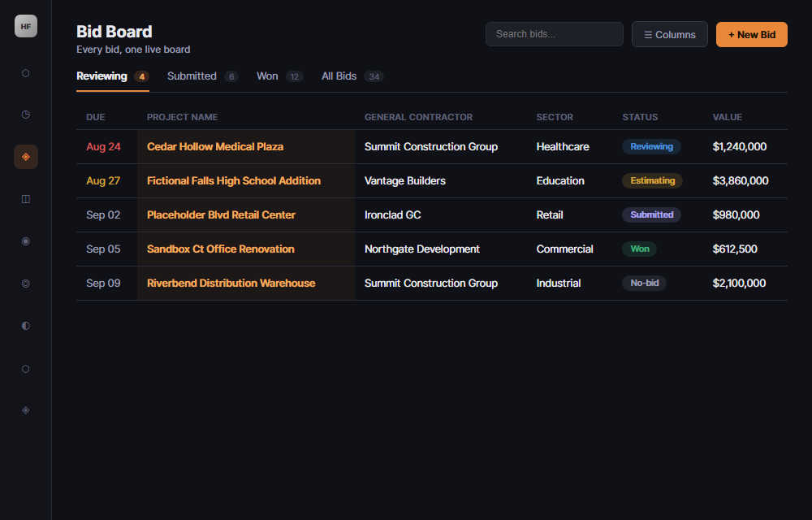Open Sandbox Ct Office Renovation project
Viewport: 812px width, 520px height.
pos(221,249)
